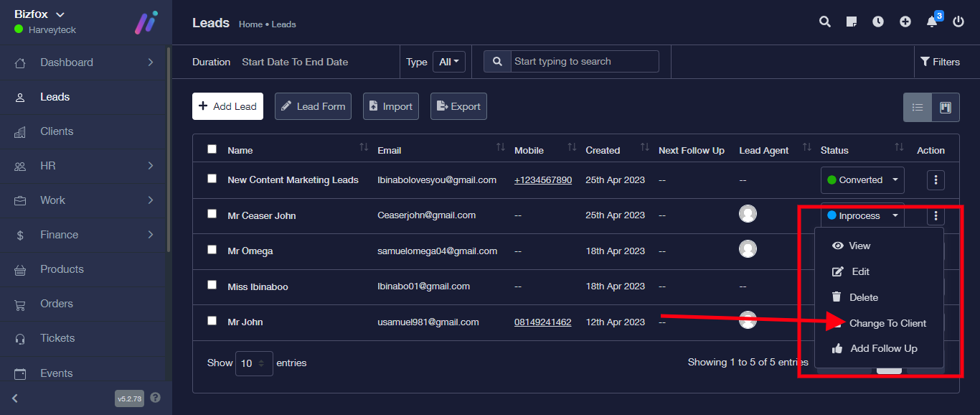
Task: Check the Mr John row checkbox
Action: [212, 321]
